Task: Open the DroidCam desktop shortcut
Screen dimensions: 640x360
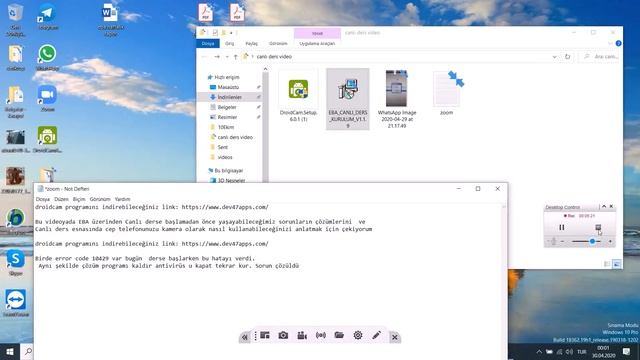Action: click(x=47, y=139)
